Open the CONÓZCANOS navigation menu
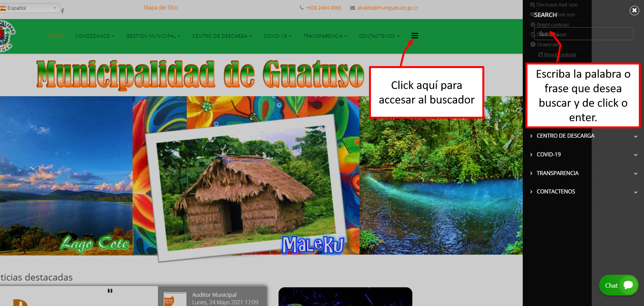644x306 pixels. [x=95, y=36]
